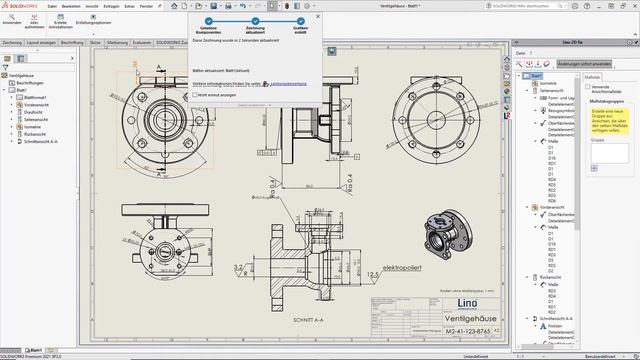Open the options gear icon in top toolbar

(x=307, y=6)
